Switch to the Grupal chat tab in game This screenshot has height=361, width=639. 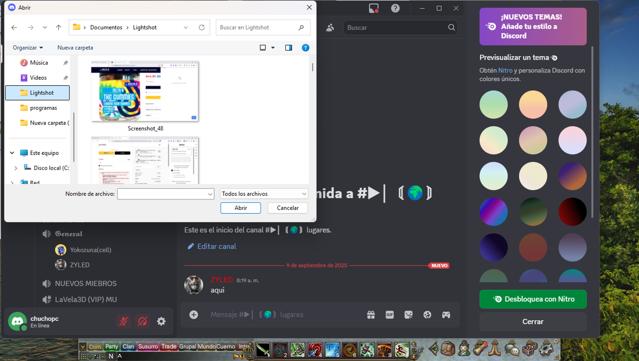point(188,346)
